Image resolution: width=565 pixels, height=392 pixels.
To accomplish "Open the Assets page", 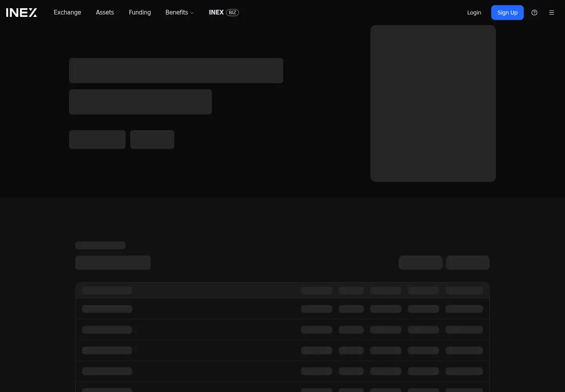I will coord(105,13).
